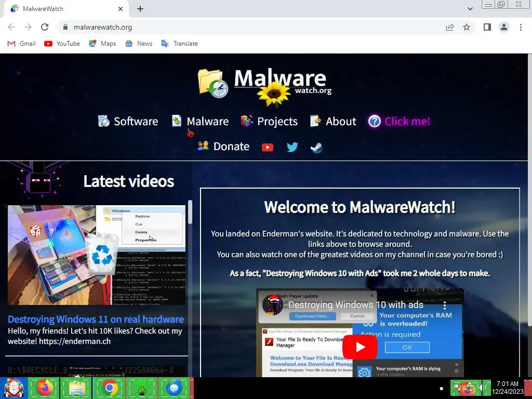Open the Translate bookmark
532x399 pixels.
[x=179, y=44]
